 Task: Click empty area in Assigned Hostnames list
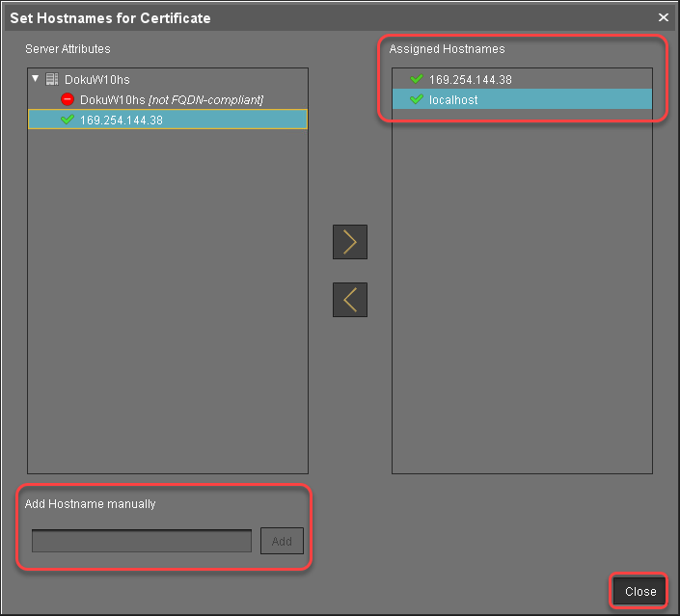[522, 289]
